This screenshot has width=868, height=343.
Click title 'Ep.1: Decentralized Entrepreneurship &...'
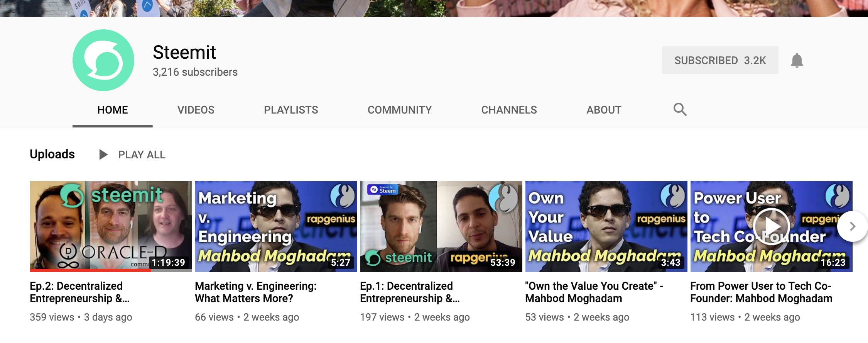pos(410,292)
